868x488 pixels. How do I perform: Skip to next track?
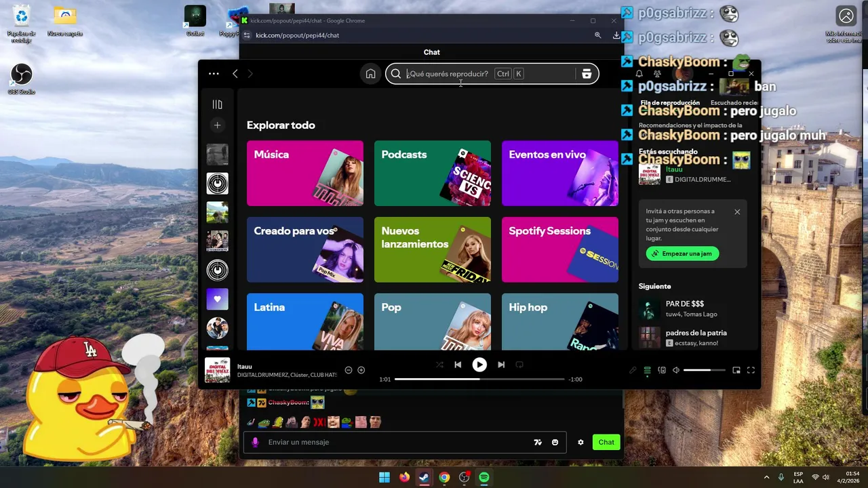coord(501,365)
